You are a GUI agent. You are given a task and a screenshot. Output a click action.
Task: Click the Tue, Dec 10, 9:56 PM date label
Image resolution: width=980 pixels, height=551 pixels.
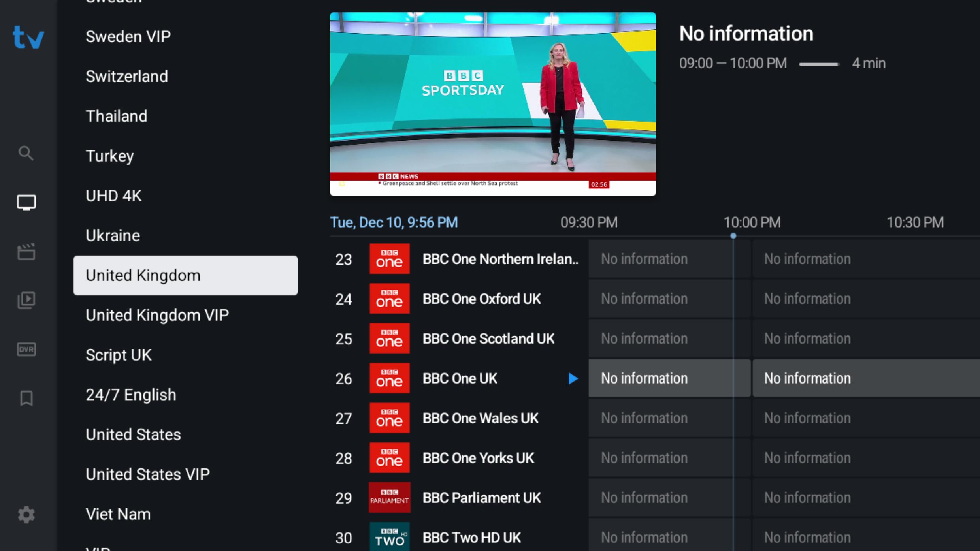[394, 222]
